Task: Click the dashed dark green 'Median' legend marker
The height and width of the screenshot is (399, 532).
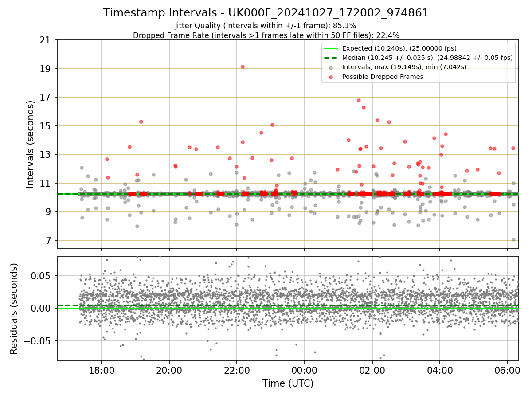Action: tap(331, 58)
